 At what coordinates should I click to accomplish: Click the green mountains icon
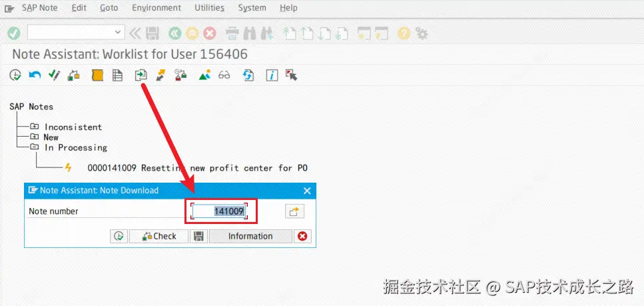pos(204,75)
